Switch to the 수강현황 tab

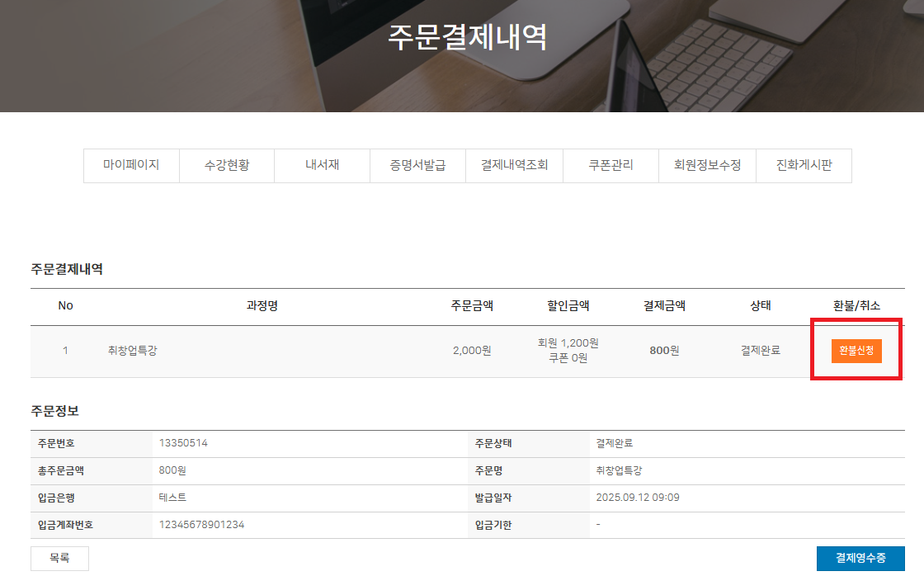(x=227, y=165)
